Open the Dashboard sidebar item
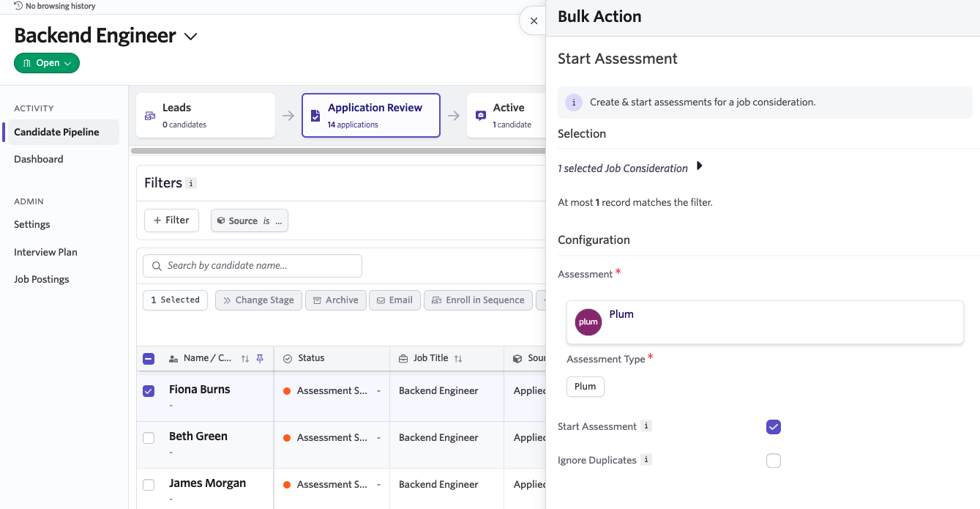The height and width of the screenshot is (509, 980). (39, 159)
